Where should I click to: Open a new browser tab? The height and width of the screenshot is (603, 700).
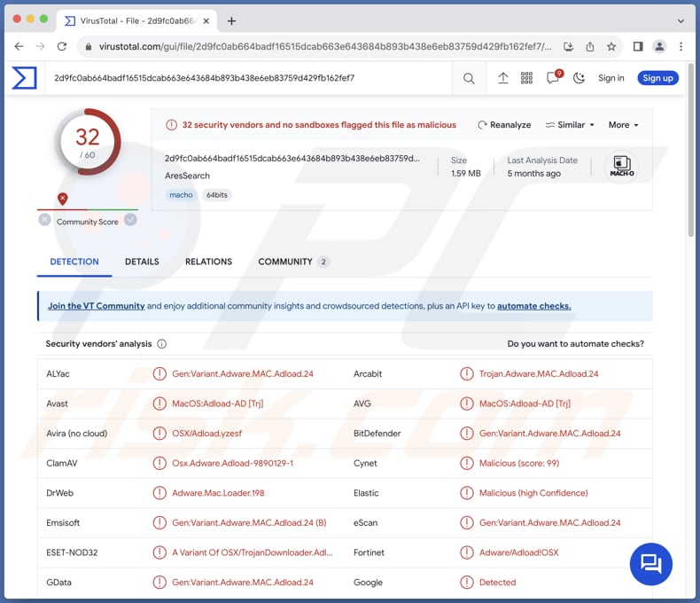point(231,21)
